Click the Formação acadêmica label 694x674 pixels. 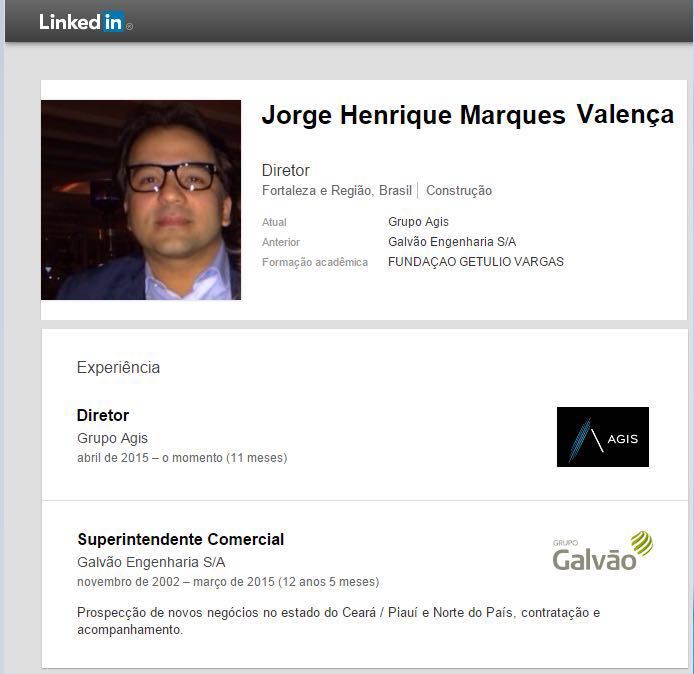click(315, 262)
